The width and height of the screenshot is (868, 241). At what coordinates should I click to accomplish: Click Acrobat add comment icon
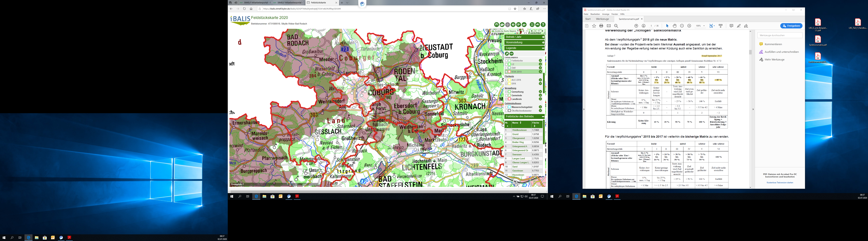click(x=732, y=26)
